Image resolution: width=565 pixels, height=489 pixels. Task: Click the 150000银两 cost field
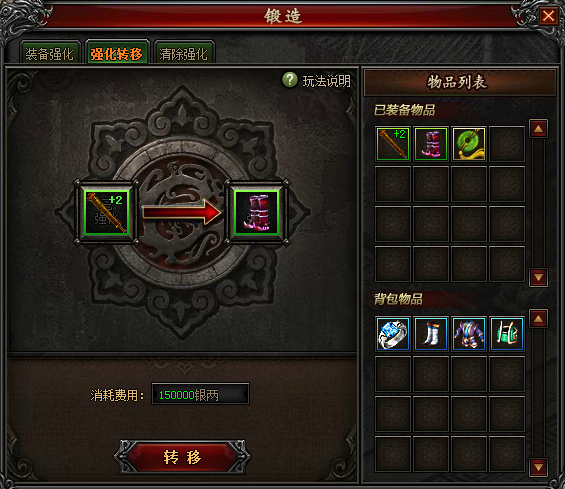pos(200,394)
